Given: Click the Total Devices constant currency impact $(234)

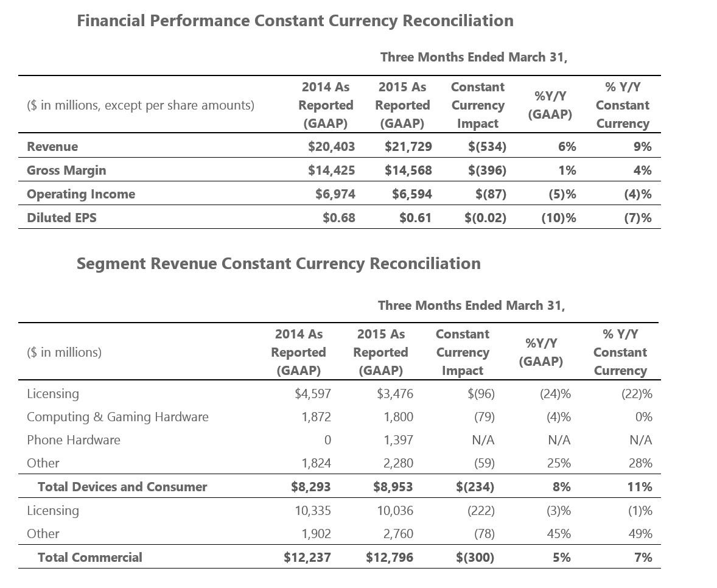Looking at the screenshot, I should (x=475, y=487).
